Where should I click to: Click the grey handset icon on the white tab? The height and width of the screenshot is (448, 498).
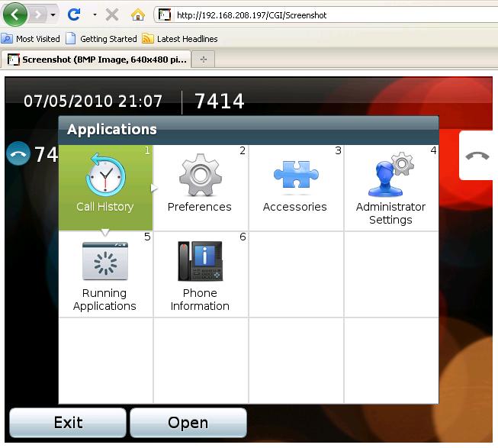coord(477,156)
